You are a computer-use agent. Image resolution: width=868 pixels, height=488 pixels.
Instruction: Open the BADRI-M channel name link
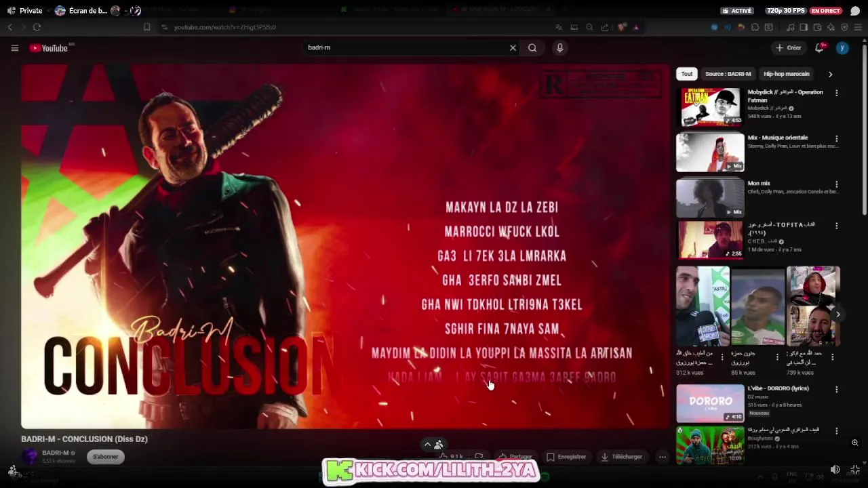click(56, 453)
